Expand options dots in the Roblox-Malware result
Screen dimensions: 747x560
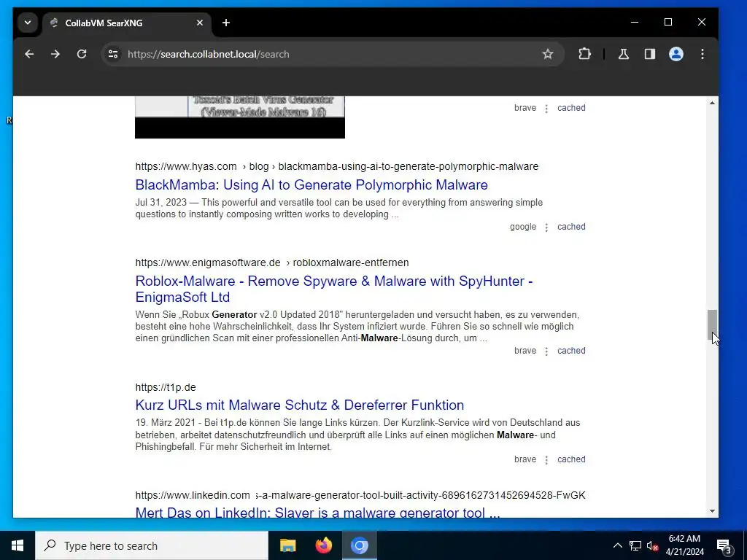click(546, 351)
